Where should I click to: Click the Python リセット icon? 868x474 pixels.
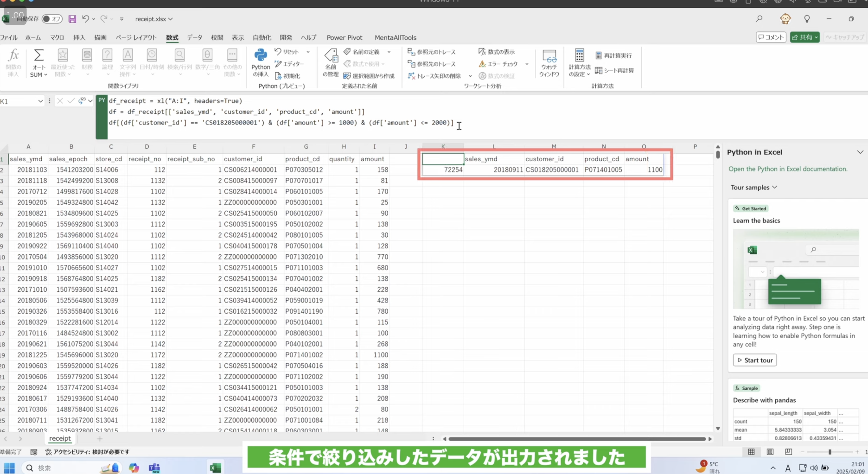tap(287, 52)
